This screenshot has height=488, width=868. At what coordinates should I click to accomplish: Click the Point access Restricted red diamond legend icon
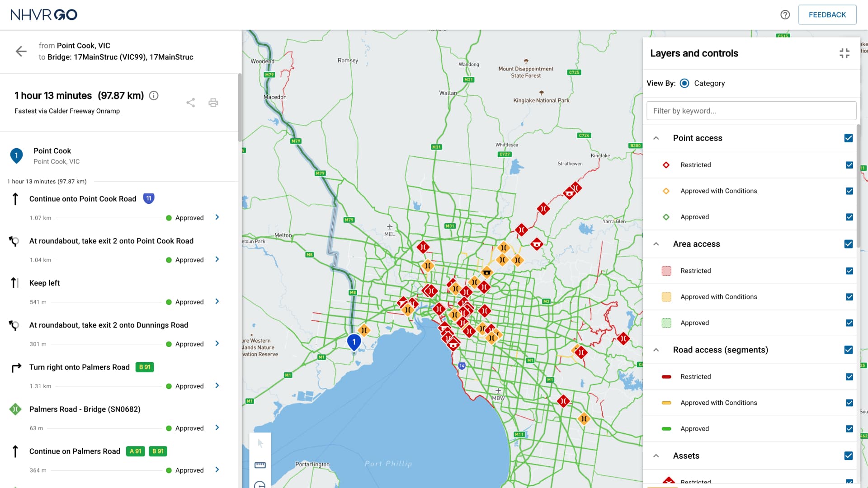tap(666, 165)
